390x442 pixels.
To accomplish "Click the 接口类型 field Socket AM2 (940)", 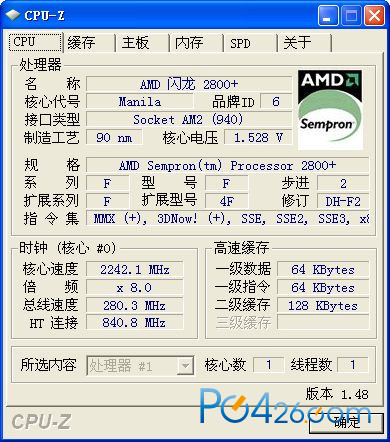I will pos(189,119).
